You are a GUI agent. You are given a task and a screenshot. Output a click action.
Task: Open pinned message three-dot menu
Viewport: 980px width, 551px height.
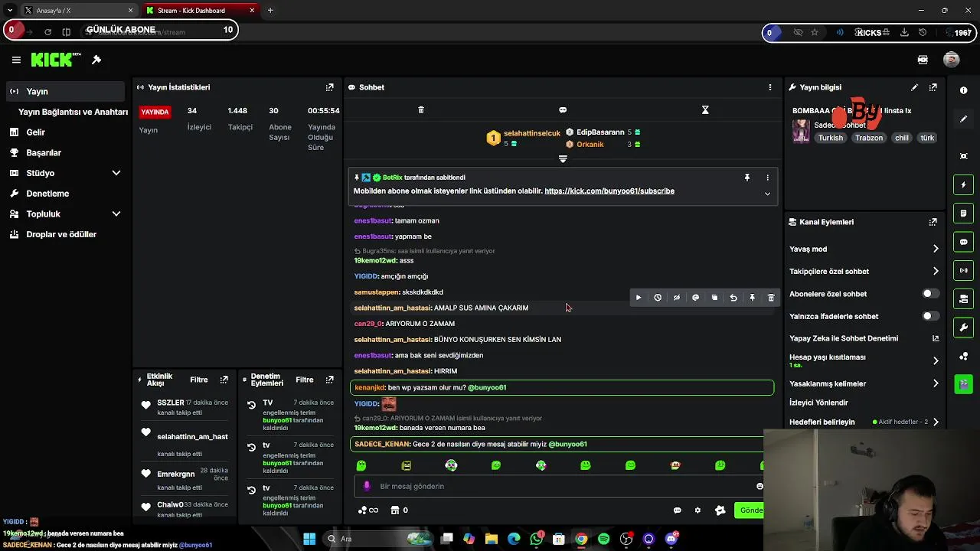768,178
